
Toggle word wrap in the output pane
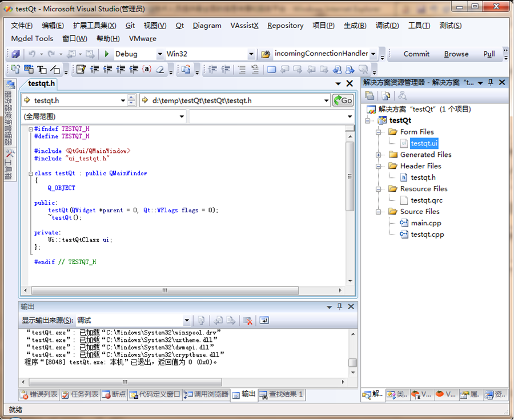264,321
